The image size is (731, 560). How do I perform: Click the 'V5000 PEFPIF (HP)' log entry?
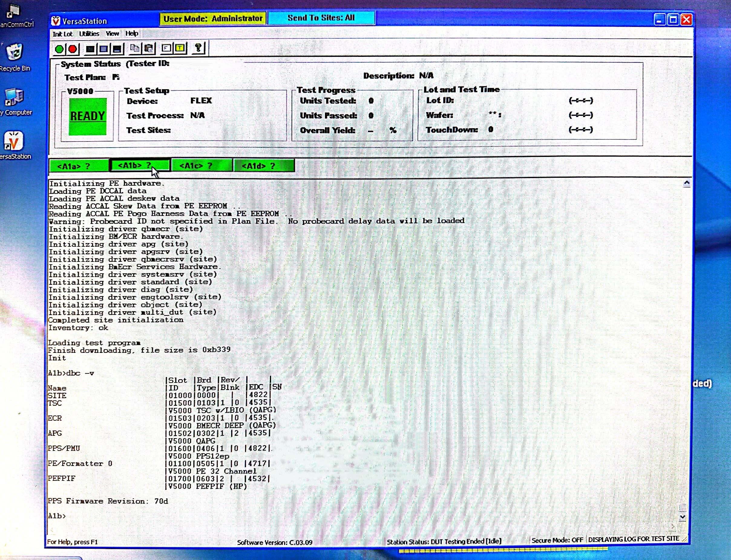[x=208, y=486]
